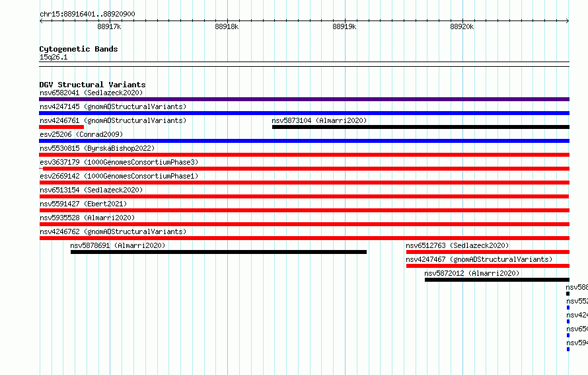Click the blue bar under nsv4247145
The image size is (588, 375).
(x=304, y=113)
